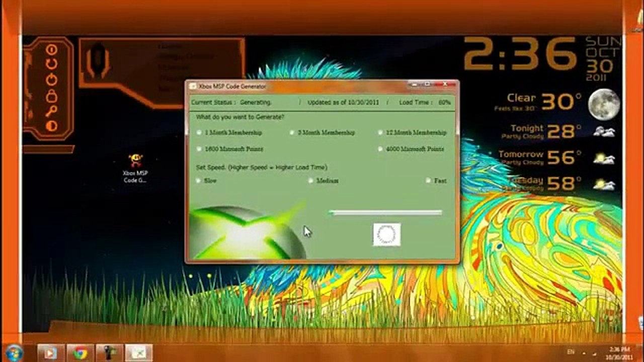The image size is (644, 362).
Task: Open Xbox MSP Code Generator desktop shortcut
Action: tap(135, 169)
